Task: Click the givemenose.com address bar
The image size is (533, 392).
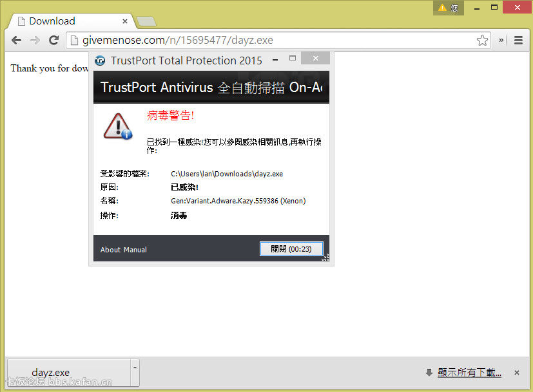Action: pyautogui.click(x=278, y=41)
